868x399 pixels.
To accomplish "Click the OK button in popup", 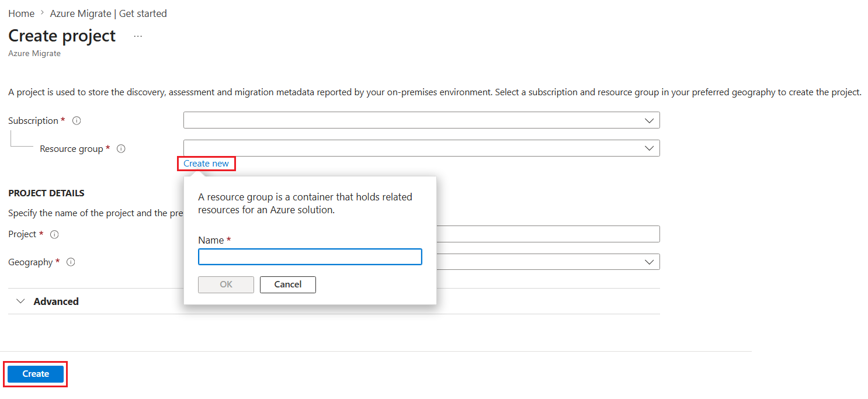I will pos(226,284).
